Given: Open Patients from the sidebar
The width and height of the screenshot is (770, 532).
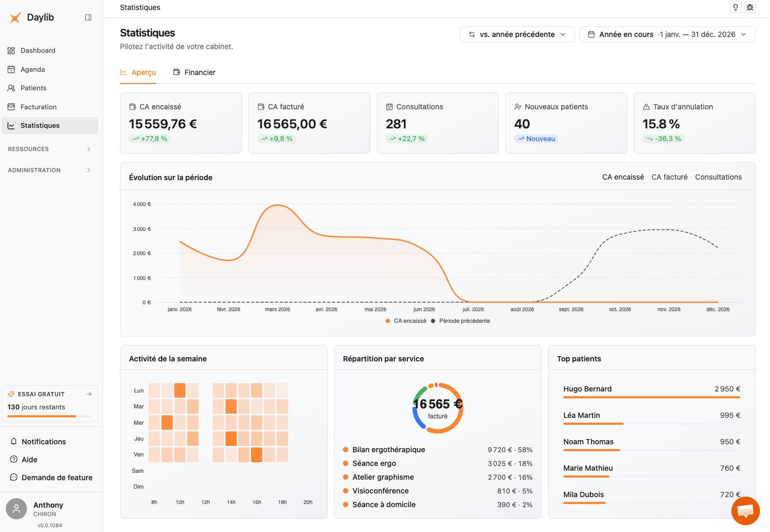Looking at the screenshot, I should (x=50, y=88).
